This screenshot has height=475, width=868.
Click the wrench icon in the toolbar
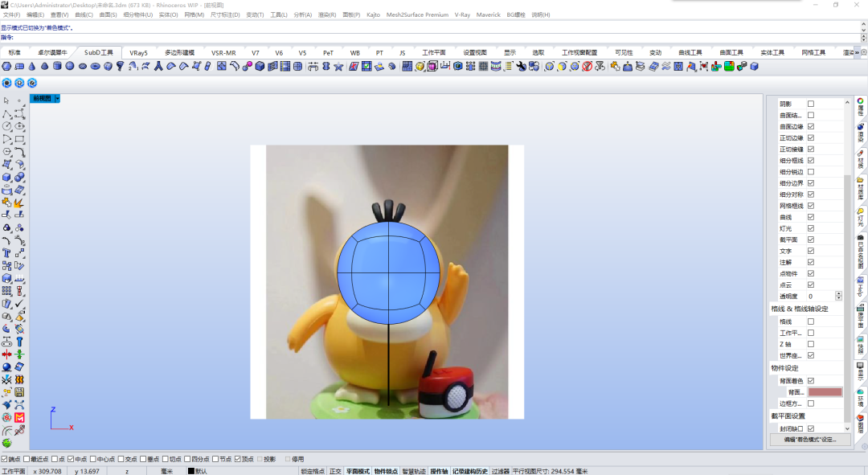coord(521,67)
